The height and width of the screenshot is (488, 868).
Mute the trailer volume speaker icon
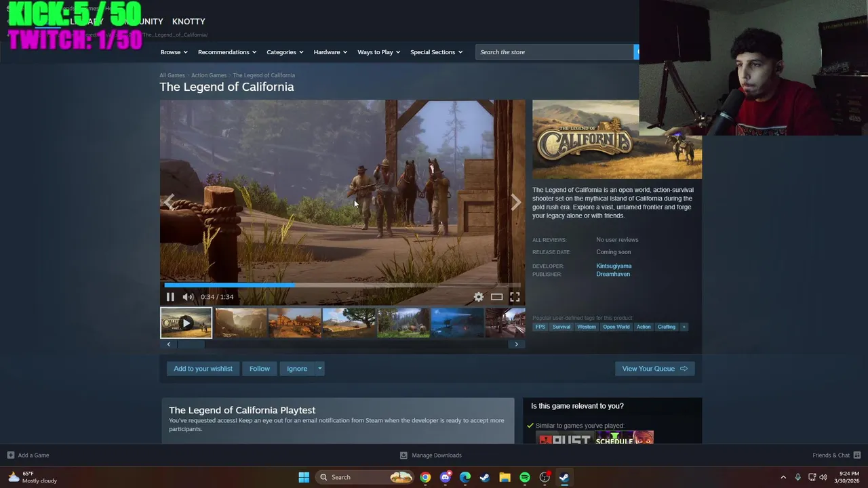188,297
